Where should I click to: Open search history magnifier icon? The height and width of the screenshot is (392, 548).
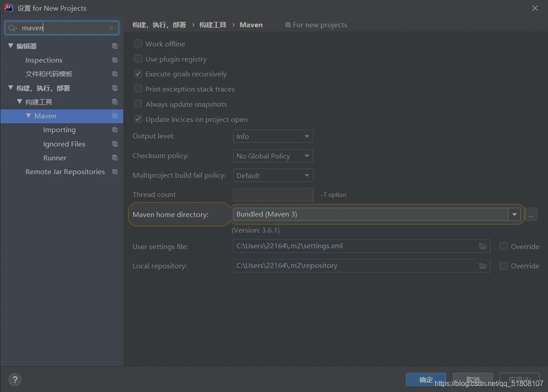(x=12, y=28)
